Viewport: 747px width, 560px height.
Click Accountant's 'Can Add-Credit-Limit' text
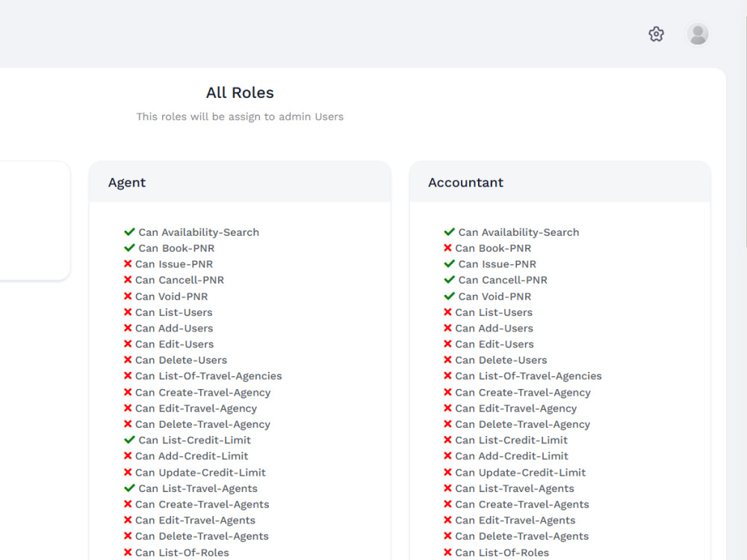point(512,456)
